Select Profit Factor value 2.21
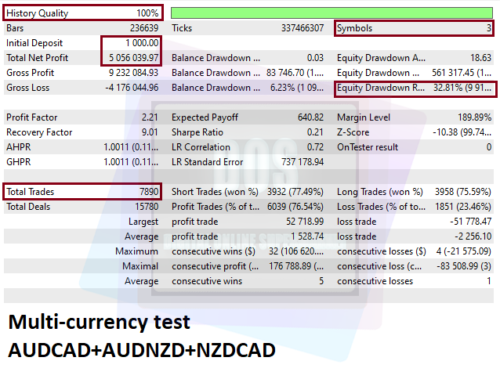 150,117
